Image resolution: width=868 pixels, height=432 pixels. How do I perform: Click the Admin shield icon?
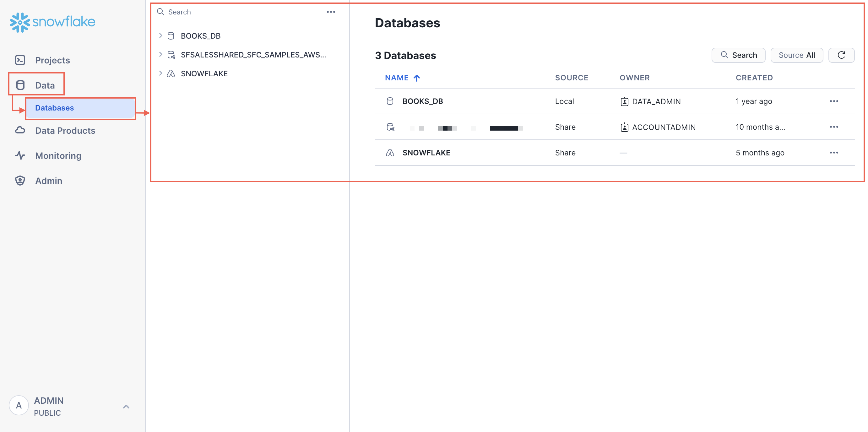[x=20, y=181]
